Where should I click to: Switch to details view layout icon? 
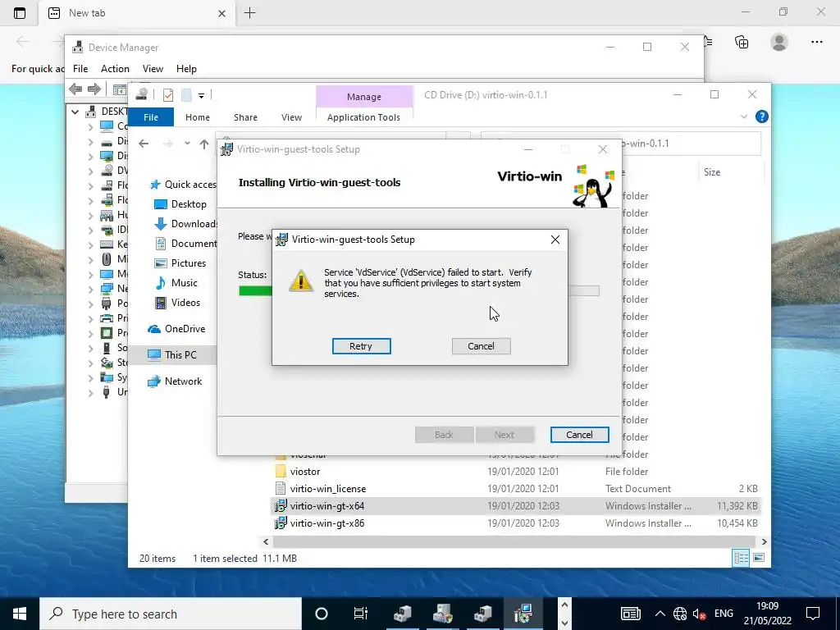coord(741,558)
